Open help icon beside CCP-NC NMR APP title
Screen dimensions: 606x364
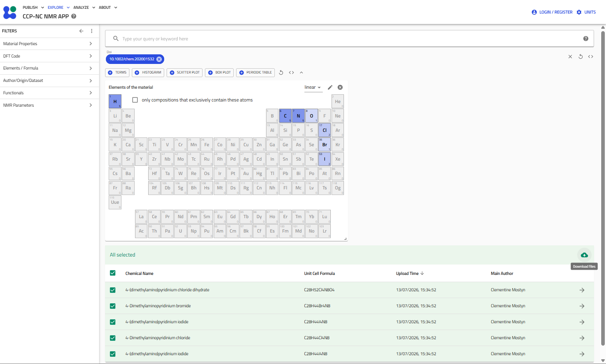(74, 16)
